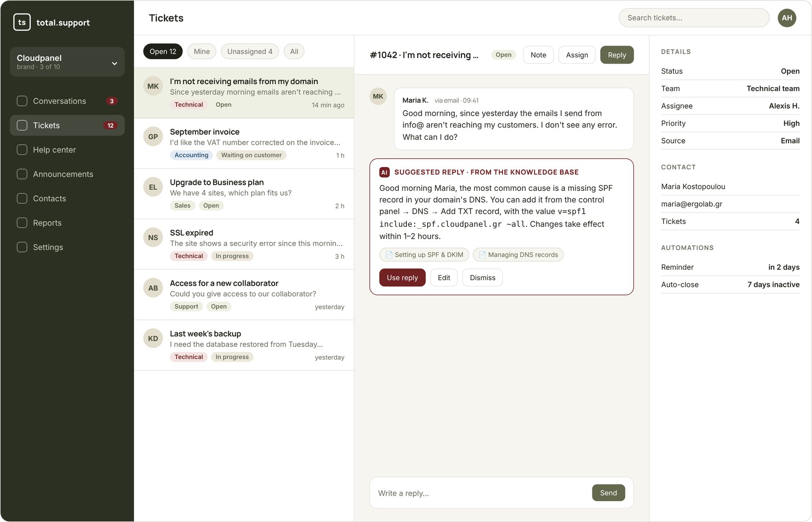Viewport: 812px width, 522px height.
Task: Click Use reply on the suggested reply
Action: pos(402,278)
